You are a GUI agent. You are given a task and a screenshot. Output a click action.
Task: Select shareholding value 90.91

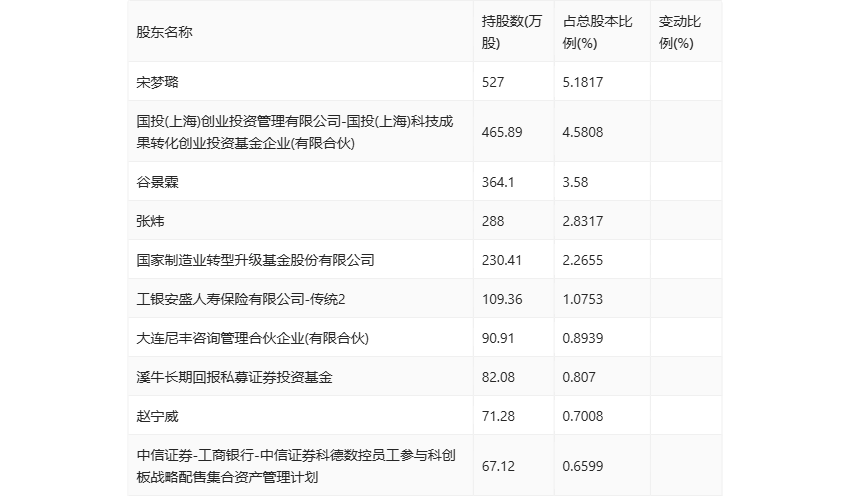tap(498, 338)
